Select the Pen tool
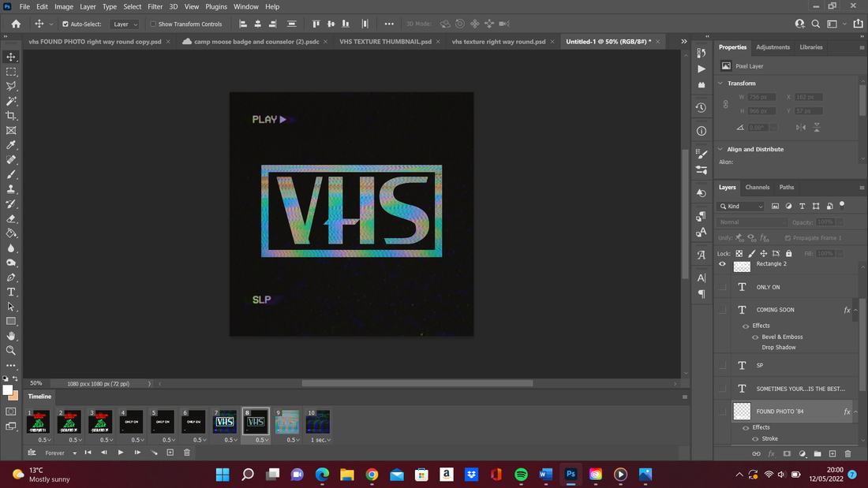The width and height of the screenshot is (868, 488). click(x=11, y=278)
